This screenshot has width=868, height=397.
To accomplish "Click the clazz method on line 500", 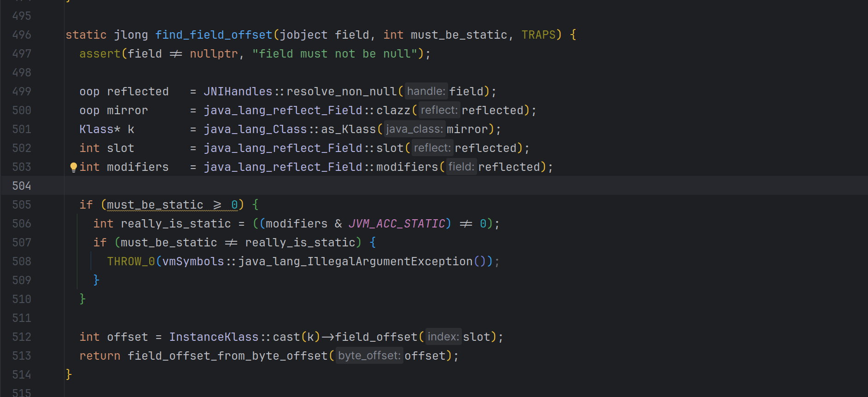I will [x=393, y=111].
